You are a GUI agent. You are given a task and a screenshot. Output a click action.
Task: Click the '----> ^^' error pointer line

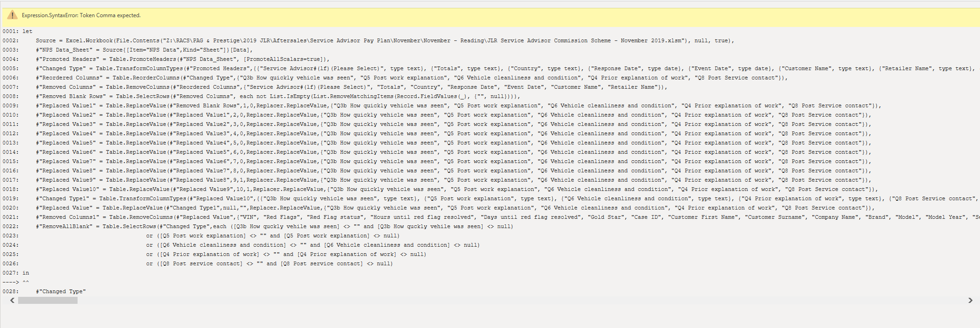pos(16,282)
